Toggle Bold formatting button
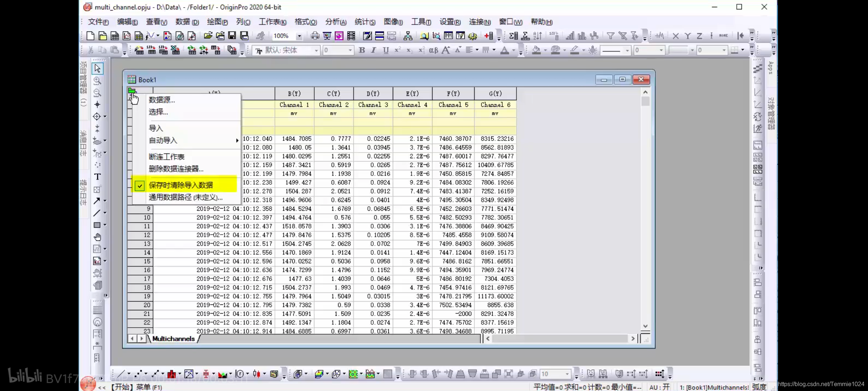The image size is (868, 391). [362, 50]
